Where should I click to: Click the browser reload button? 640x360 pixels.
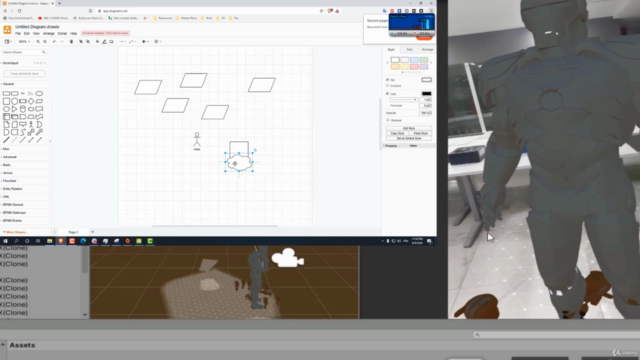point(19,11)
